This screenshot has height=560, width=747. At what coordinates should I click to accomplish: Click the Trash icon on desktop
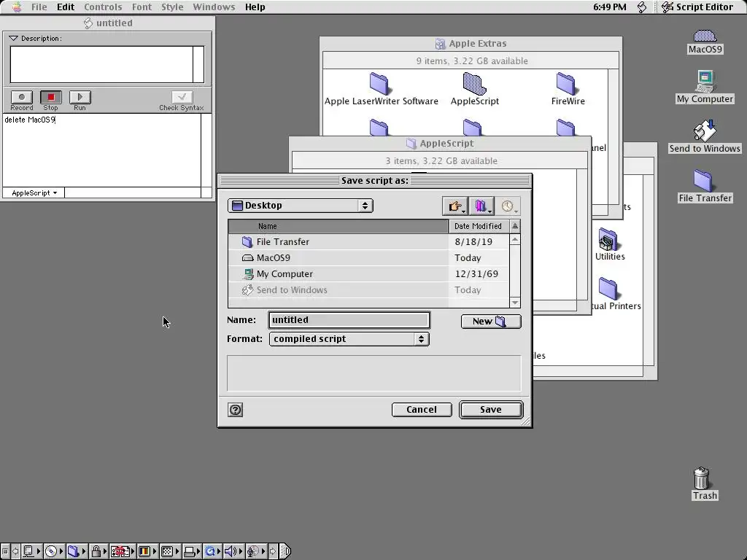tap(702, 478)
